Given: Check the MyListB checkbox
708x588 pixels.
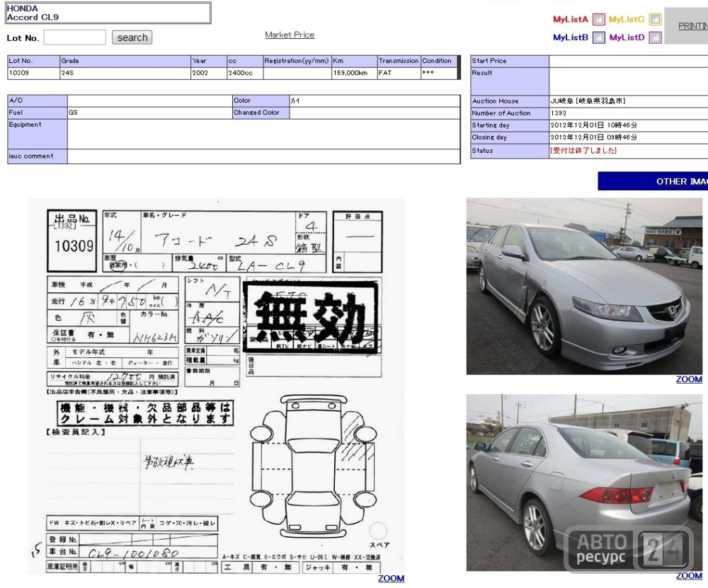Looking at the screenshot, I should click(x=599, y=38).
